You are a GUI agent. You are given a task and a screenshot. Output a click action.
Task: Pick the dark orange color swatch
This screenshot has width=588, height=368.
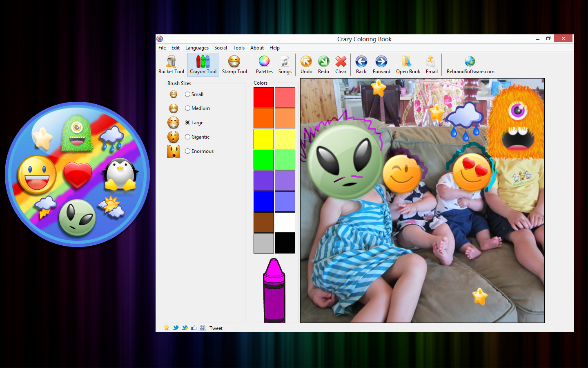pos(264,118)
